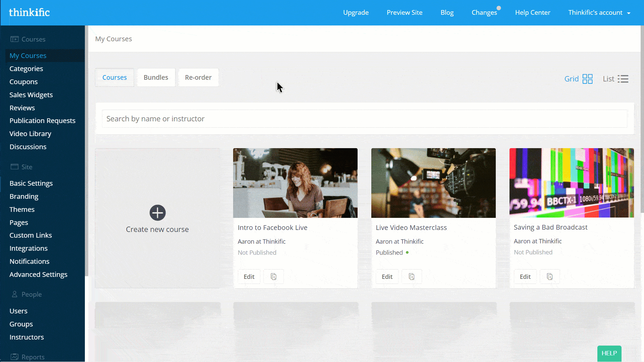Image resolution: width=644 pixels, height=362 pixels.
Task: Open Publication Requests in sidebar
Action: [x=42, y=121]
